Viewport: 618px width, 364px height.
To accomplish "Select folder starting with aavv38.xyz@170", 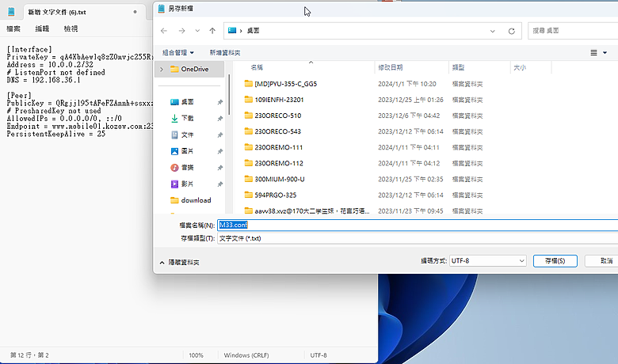I will click(311, 211).
